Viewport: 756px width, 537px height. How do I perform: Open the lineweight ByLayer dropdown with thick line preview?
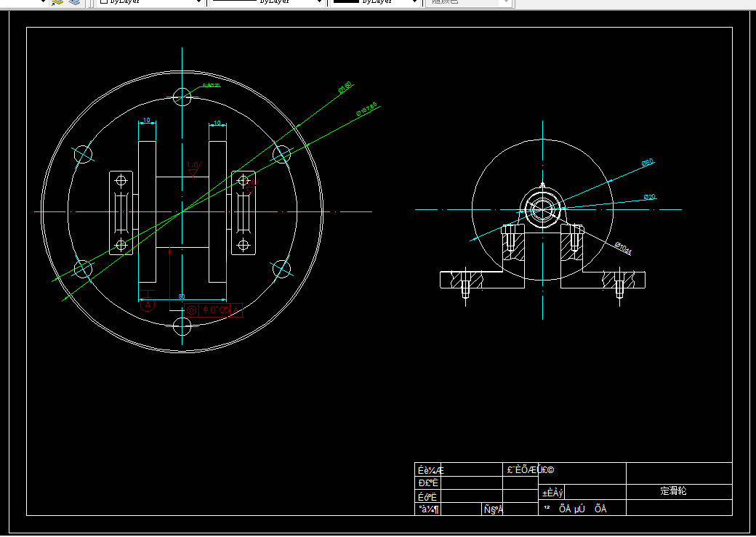point(376,2)
